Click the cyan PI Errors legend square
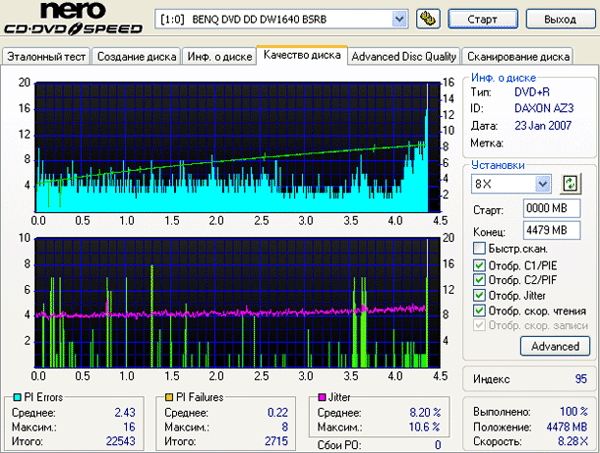The image size is (600, 453). (x=8, y=397)
